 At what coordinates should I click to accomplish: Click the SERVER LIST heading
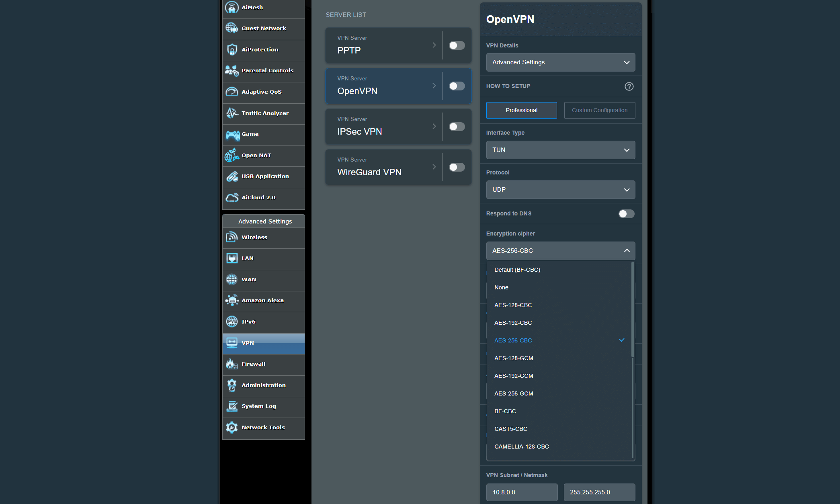pos(346,15)
